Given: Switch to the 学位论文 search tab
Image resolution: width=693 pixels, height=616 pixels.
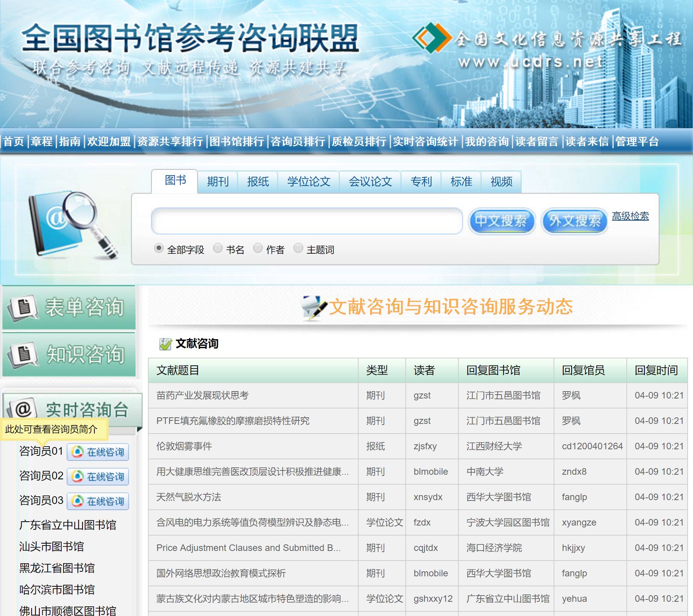Looking at the screenshot, I should pyautogui.click(x=309, y=181).
